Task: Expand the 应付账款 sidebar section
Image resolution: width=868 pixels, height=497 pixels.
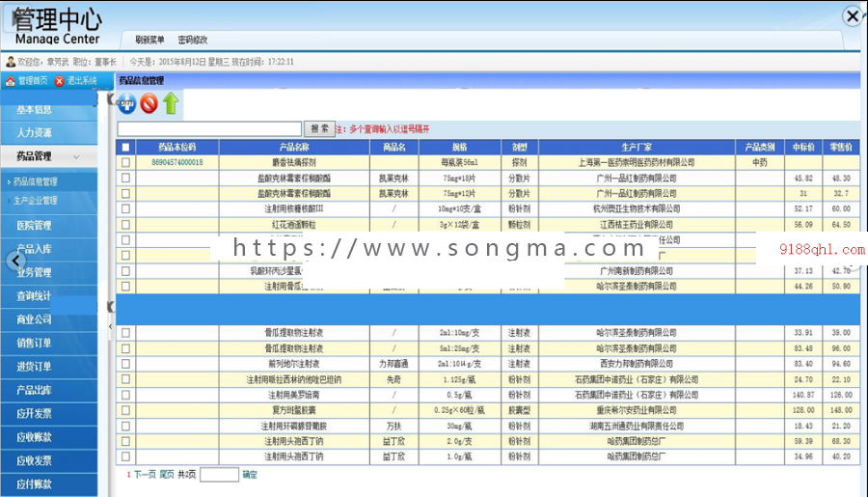Action: pos(49,484)
